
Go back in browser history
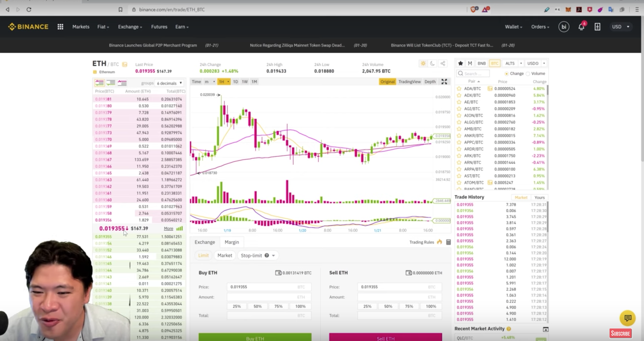[x=8, y=10]
